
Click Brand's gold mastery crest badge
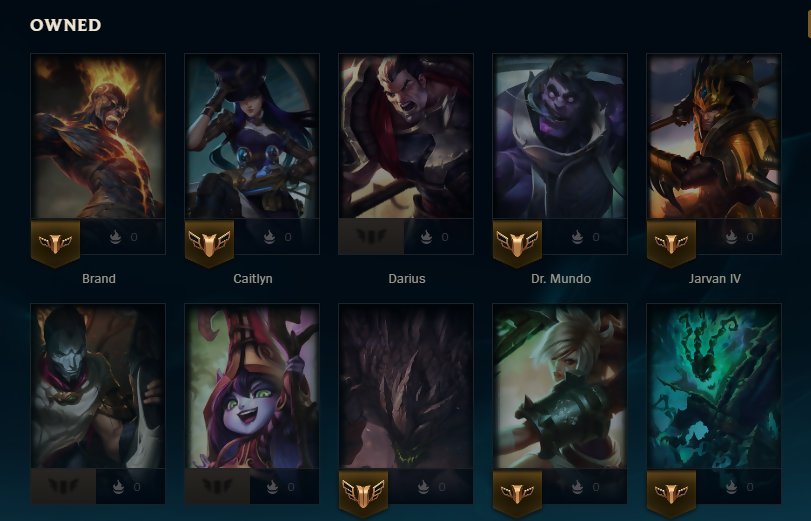pyautogui.click(x=55, y=243)
